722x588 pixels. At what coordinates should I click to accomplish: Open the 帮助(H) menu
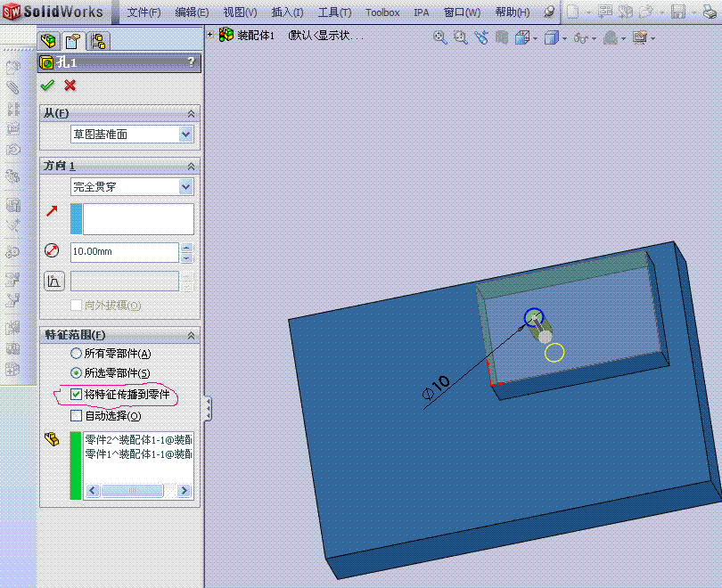(513, 12)
